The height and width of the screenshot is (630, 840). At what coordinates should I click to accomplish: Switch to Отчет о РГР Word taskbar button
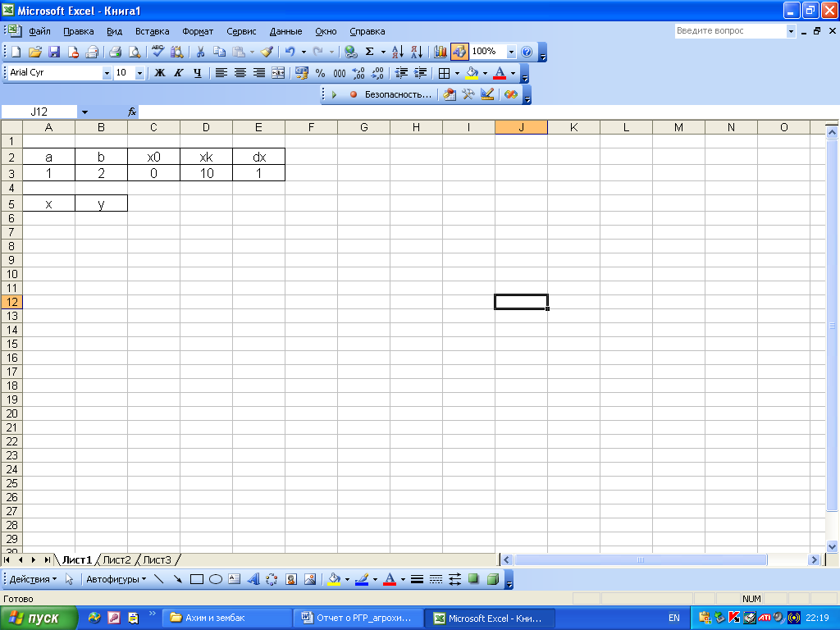(358, 618)
